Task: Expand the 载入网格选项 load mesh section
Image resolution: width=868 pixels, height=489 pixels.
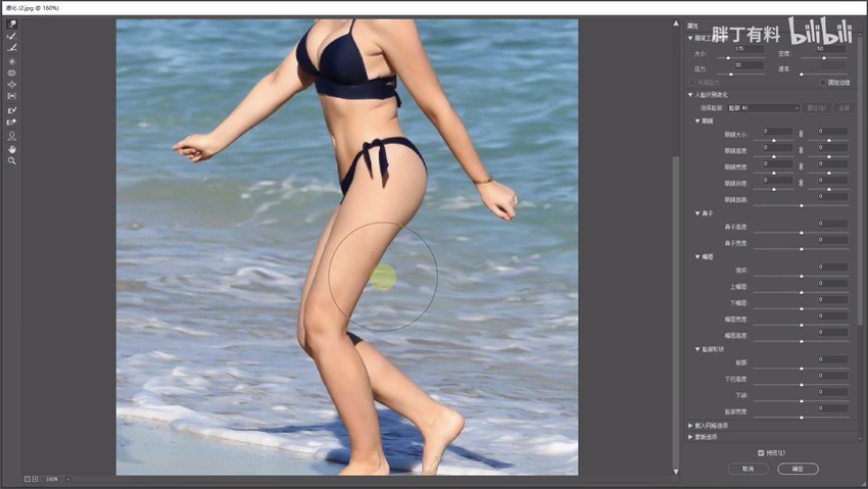Action: pos(690,425)
